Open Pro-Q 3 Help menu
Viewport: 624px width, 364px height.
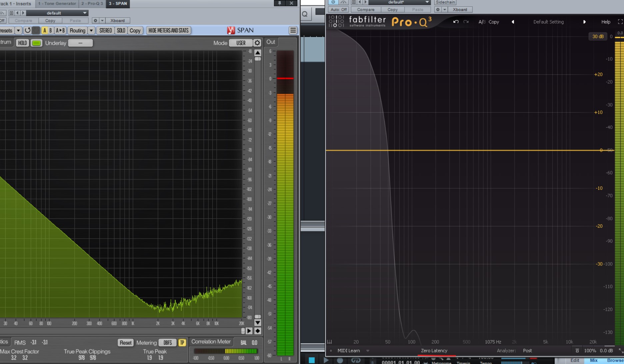click(x=606, y=22)
